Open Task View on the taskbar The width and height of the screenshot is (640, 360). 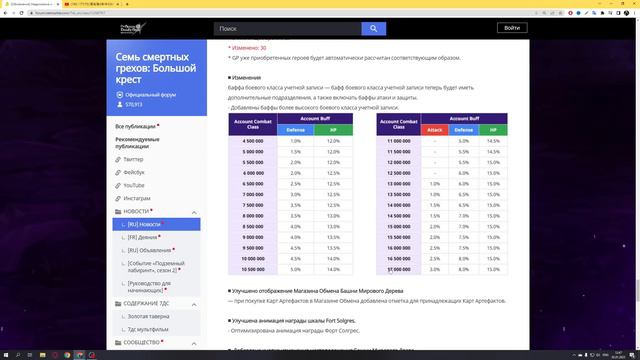(30, 356)
